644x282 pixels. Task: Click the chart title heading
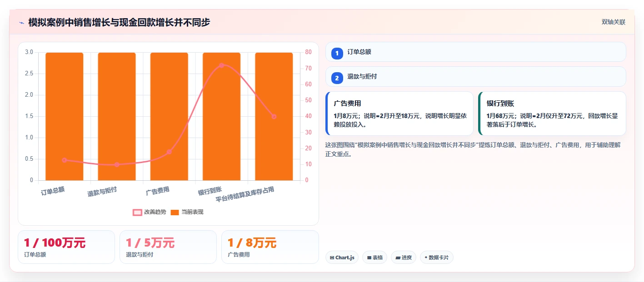point(119,22)
